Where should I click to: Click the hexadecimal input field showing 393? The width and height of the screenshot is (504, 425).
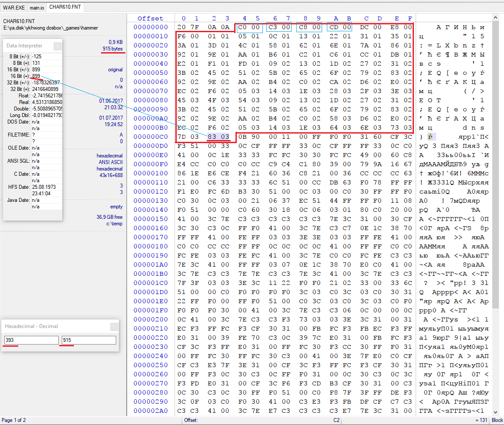pyautogui.click(x=31, y=340)
